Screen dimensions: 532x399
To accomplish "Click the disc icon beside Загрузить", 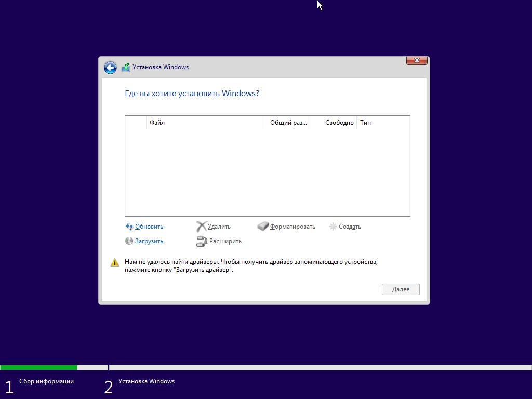I will point(129,241).
